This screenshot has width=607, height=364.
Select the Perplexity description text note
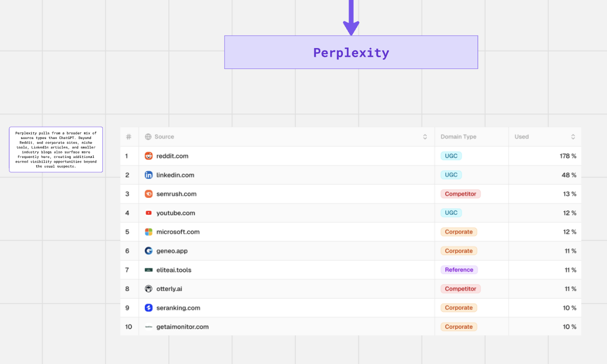tap(56, 149)
